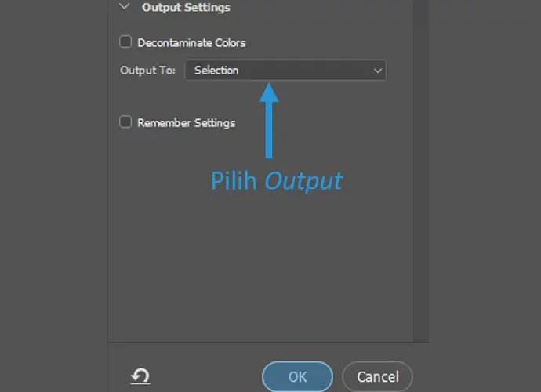Image resolution: width=541 pixels, height=392 pixels.
Task: Click the blue annotation arrow
Action: click(x=269, y=121)
